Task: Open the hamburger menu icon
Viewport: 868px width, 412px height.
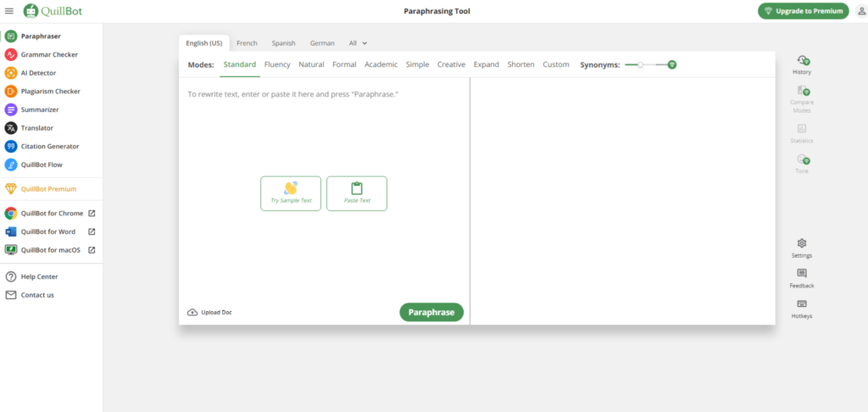Action: click(9, 11)
